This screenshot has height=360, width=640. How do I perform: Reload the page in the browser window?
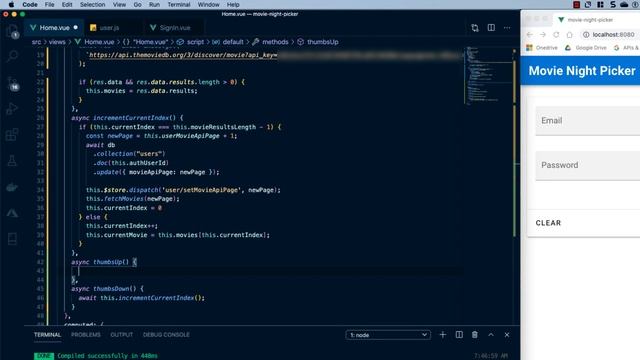556,35
